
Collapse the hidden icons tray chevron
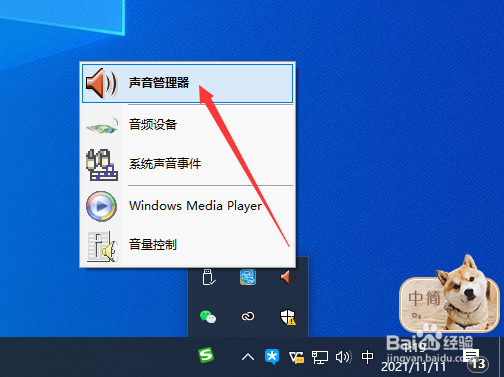tap(248, 358)
